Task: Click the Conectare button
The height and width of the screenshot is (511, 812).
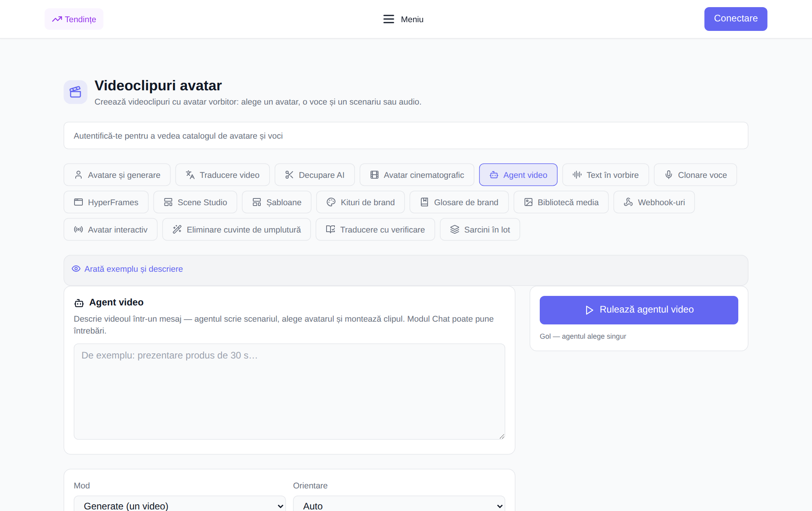Action: [x=736, y=19]
